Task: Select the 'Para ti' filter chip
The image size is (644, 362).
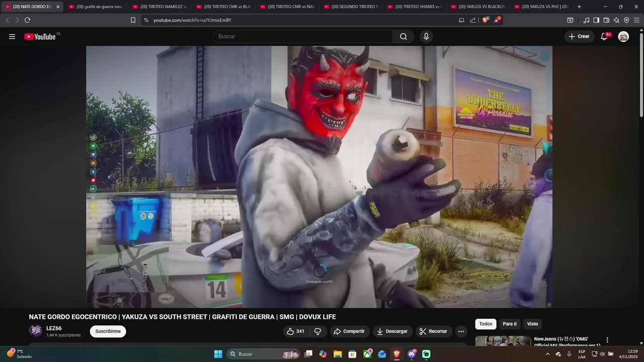Action: [510, 324]
